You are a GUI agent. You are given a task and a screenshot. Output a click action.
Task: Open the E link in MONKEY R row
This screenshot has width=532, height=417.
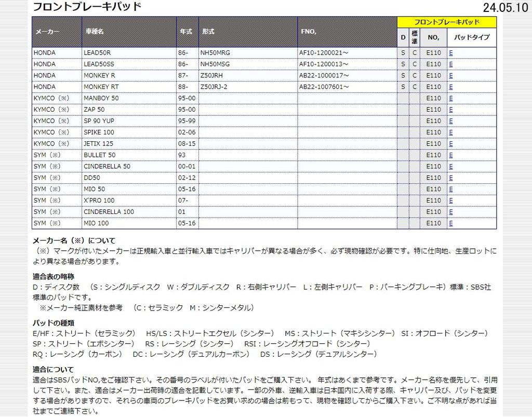coord(451,76)
